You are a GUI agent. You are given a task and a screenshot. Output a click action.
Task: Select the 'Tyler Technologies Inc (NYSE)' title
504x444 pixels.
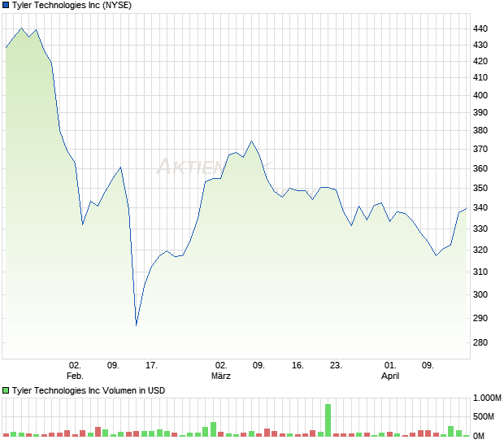72,5
